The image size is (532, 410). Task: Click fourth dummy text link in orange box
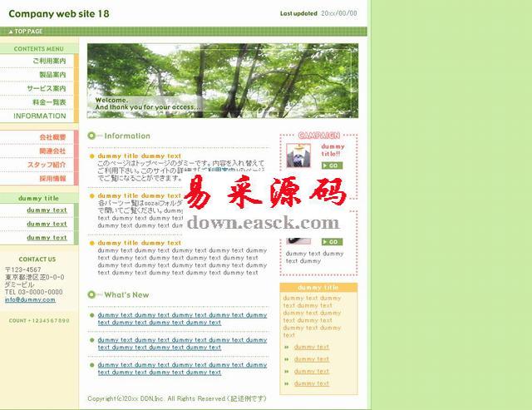coord(312,383)
